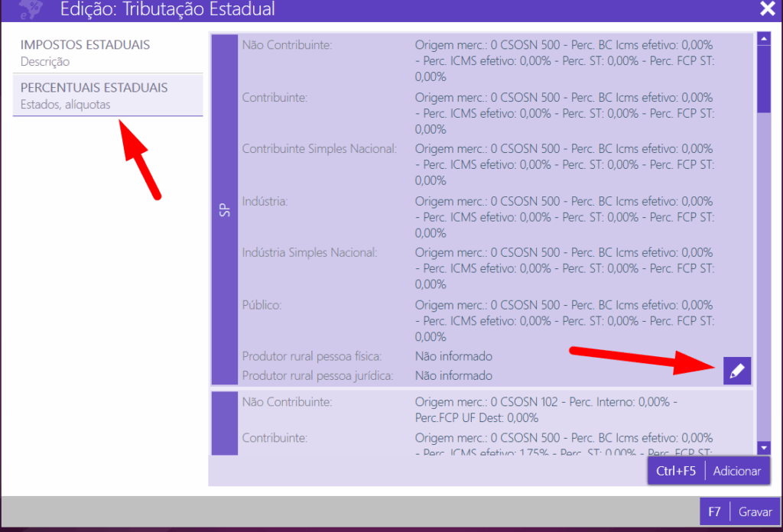Click the app logo in the title bar
This screenshot has height=532, width=783.
click(30, 9)
